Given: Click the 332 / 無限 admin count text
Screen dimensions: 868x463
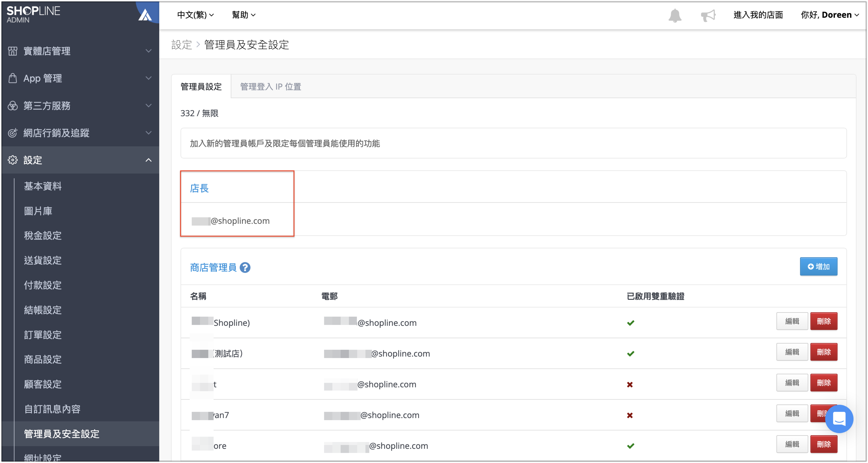Looking at the screenshot, I should (x=199, y=113).
